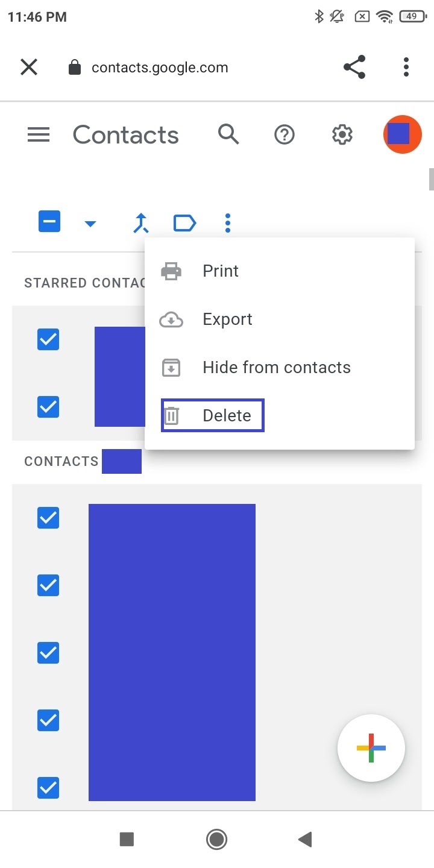Tap the search magnifier icon
This screenshot has width=434, height=868.
pos(228,134)
